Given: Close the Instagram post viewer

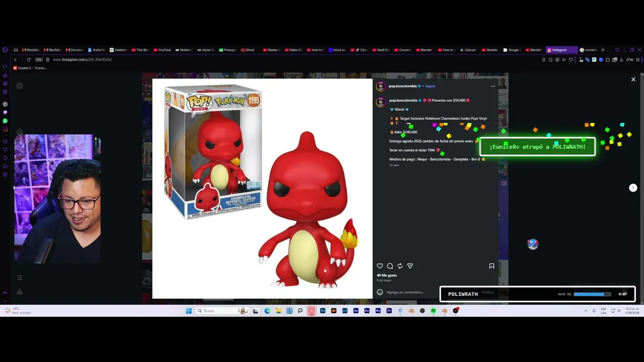Looking at the screenshot, I should coord(633,79).
